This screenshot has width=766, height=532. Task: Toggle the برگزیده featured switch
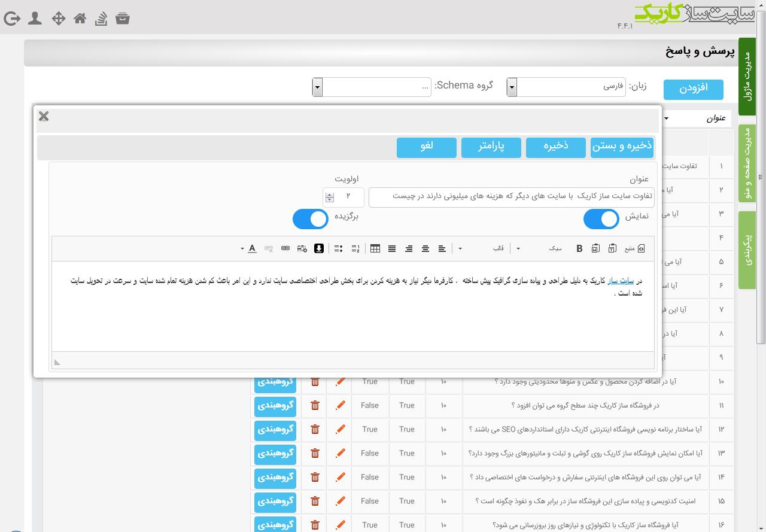click(x=311, y=219)
